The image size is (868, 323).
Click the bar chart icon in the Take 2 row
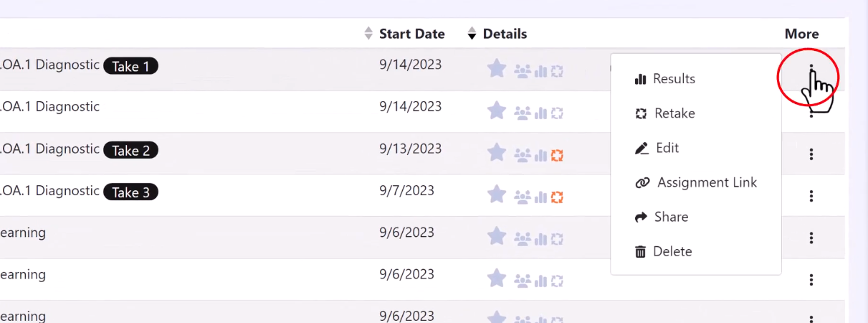pos(541,155)
